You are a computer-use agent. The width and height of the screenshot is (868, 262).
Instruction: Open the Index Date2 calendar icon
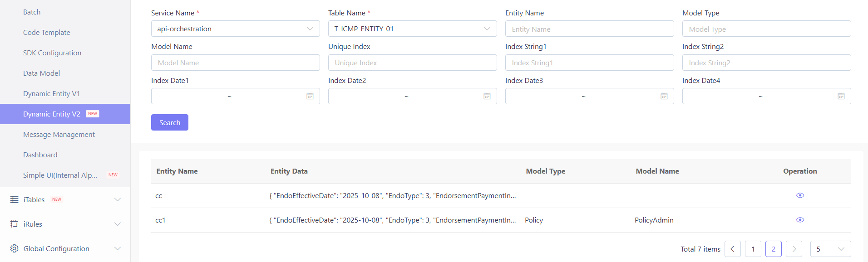point(487,96)
